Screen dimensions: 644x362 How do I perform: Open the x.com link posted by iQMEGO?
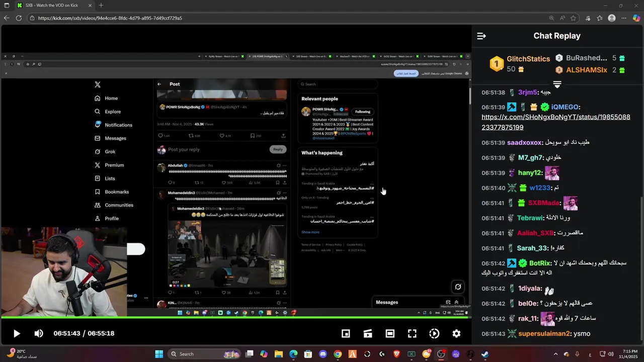pyautogui.click(x=555, y=122)
